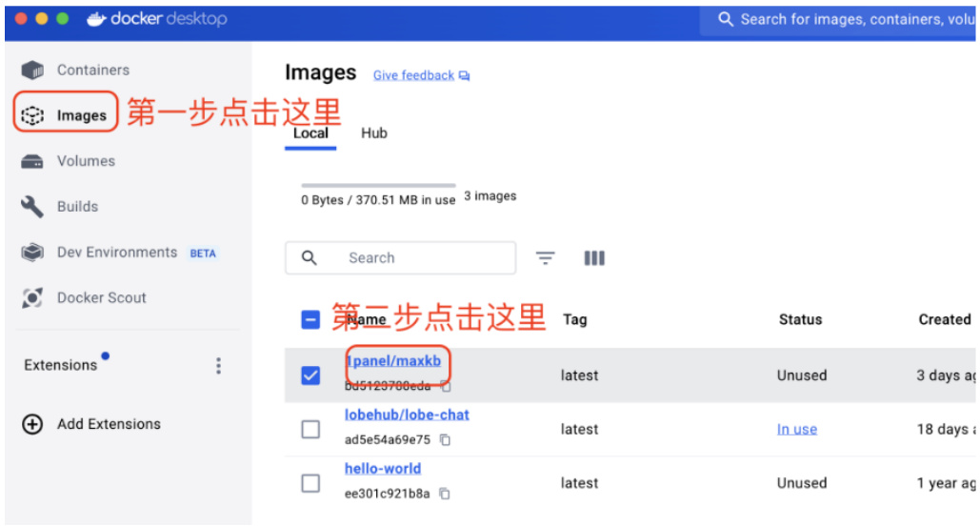980x526 pixels.
Task: Select Docker Scout in the sidebar
Action: click(101, 297)
